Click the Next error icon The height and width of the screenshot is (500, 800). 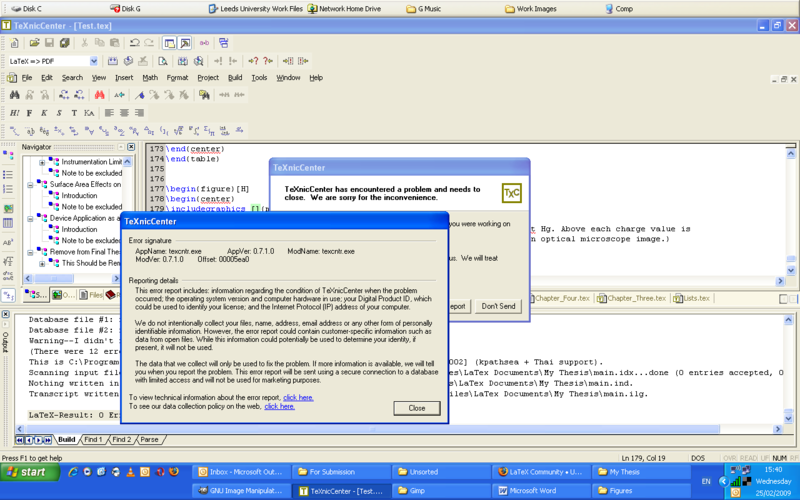(218, 61)
